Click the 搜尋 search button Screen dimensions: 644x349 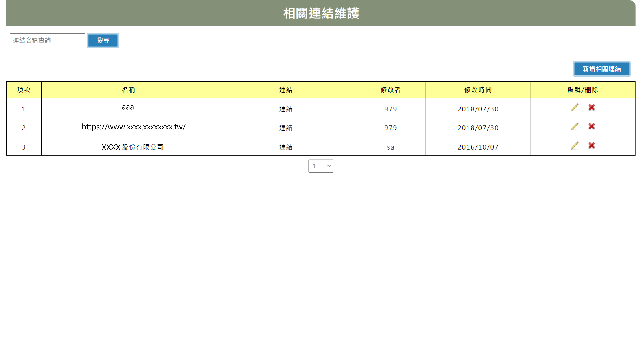103,40
